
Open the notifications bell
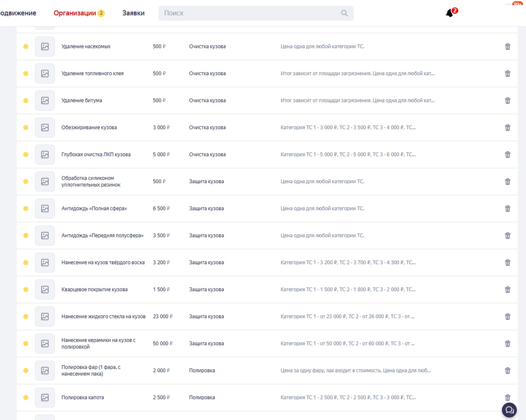[449, 13]
